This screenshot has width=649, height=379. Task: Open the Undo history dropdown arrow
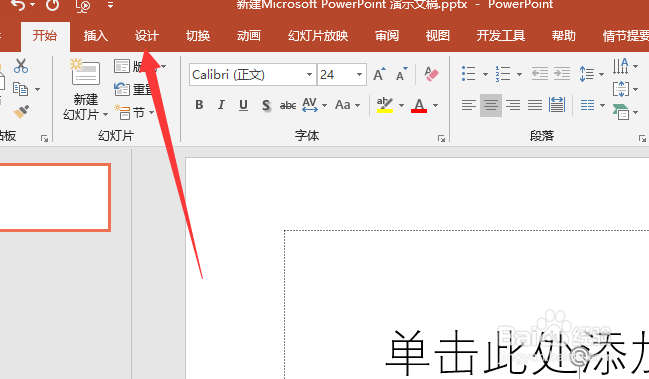click(x=32, y=5)
